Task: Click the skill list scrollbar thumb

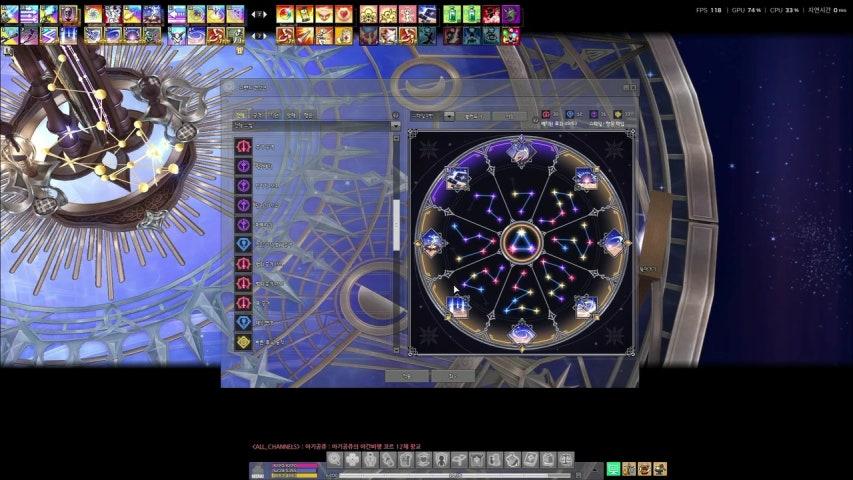Action: click(396, 225)
